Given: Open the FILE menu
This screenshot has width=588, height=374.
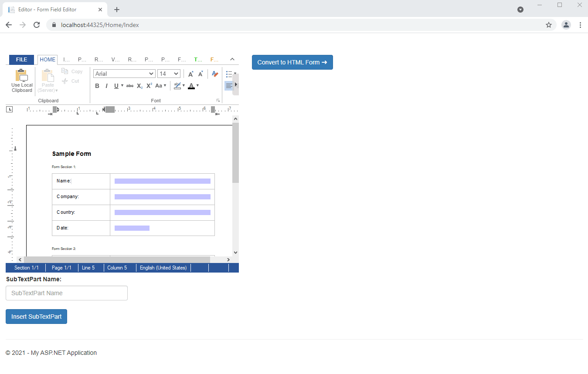Looking at the screenshot, I should 21,60.
